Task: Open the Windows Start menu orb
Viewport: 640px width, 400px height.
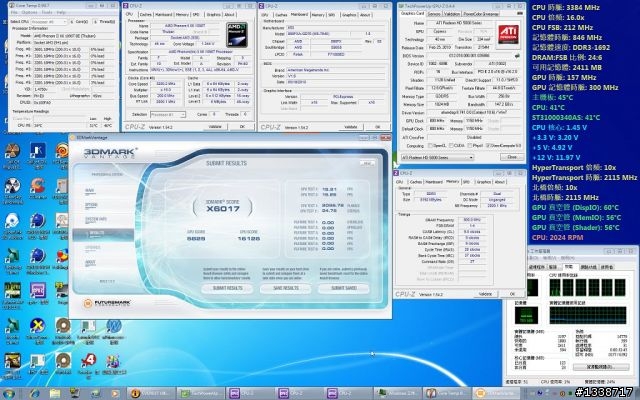Action: coord(8,393)
